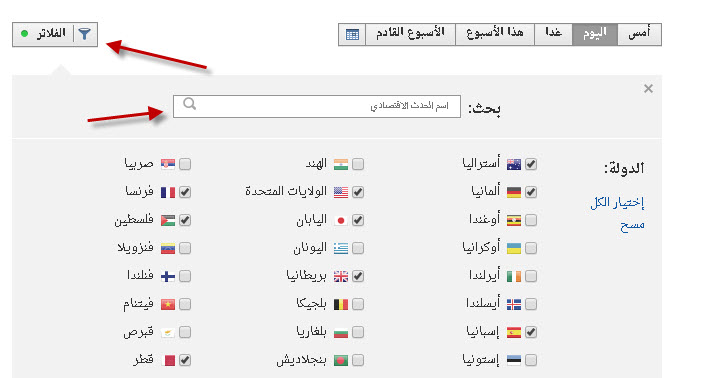This screenshot has width=708, height=378.
Task: Click the Palestine flag icon
Action: point(168,220)
